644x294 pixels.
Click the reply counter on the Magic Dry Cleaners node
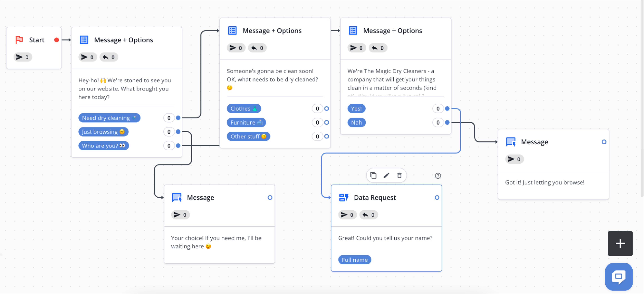click(x=378, y=48)
